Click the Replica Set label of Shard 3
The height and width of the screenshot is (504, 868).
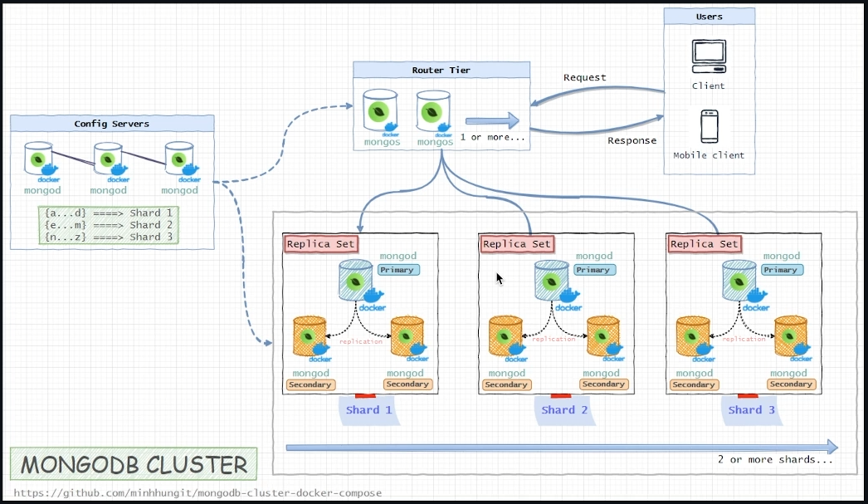pos(705,243)
